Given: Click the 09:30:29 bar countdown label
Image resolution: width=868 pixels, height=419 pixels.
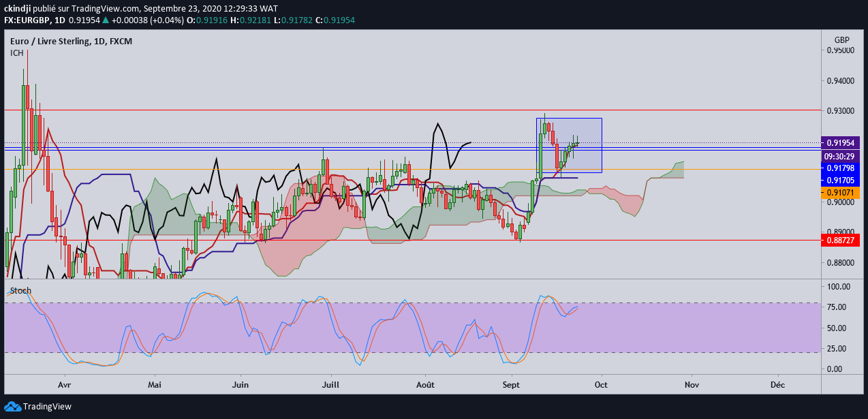Looking at the screenshot, I should point(841,155).
